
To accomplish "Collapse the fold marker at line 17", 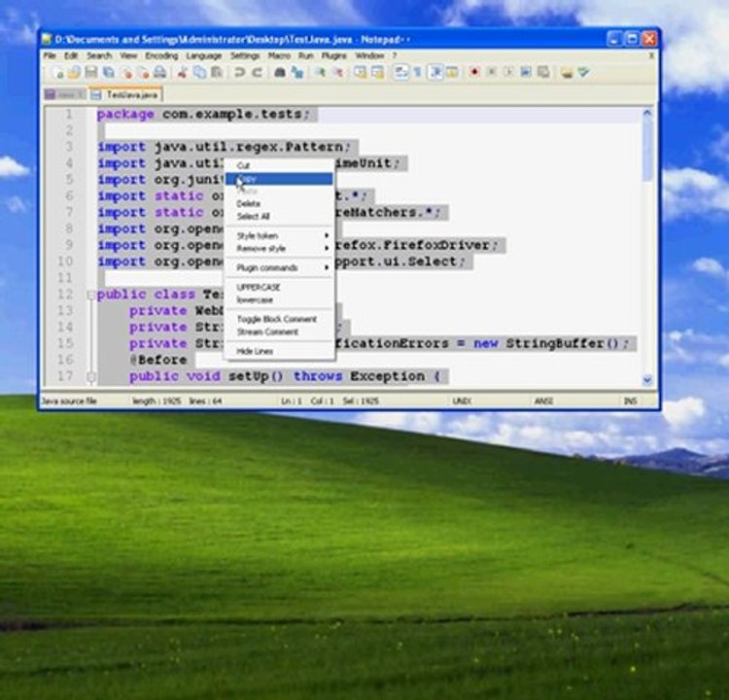I will [x=90, y=377].
